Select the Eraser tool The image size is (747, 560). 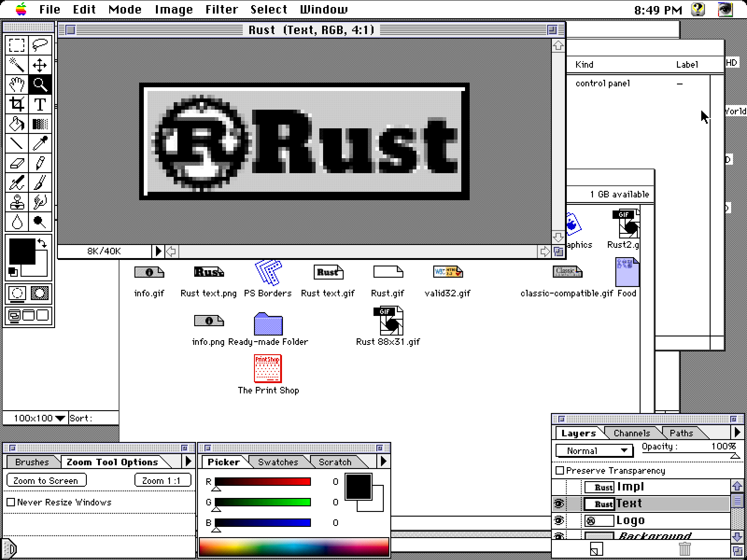pyautogui.click(x=17, y=163)
